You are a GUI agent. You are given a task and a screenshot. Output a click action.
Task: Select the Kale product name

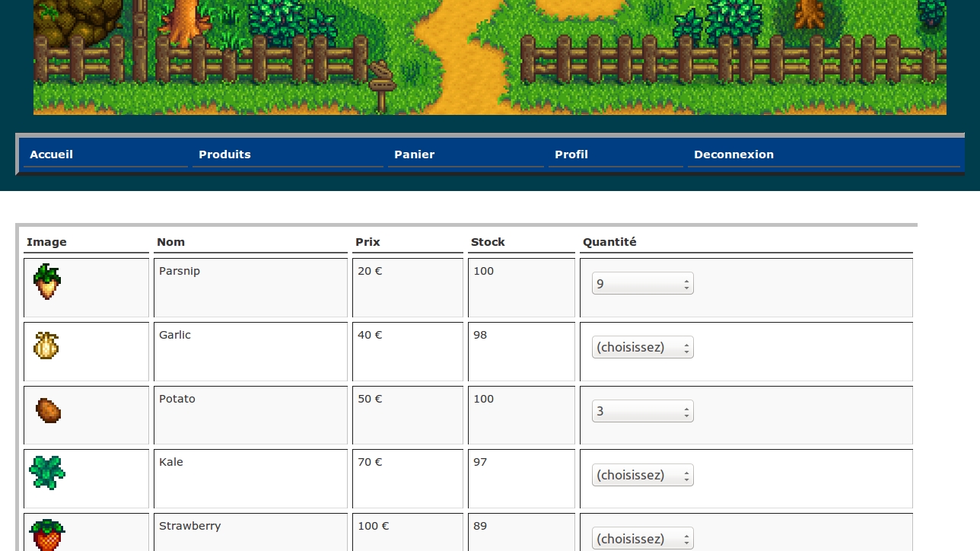pyautogui.click(x=171, y=462)
